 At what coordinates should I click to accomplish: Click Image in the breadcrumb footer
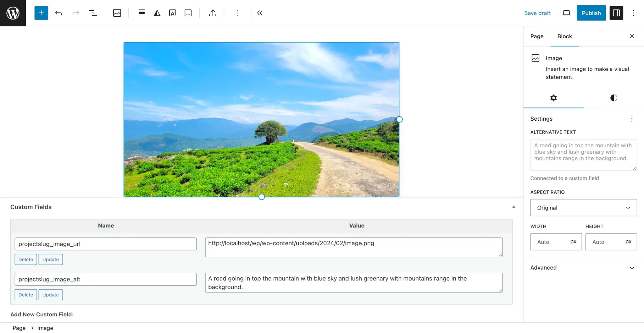pyautogui.click(x=45, y=328)
